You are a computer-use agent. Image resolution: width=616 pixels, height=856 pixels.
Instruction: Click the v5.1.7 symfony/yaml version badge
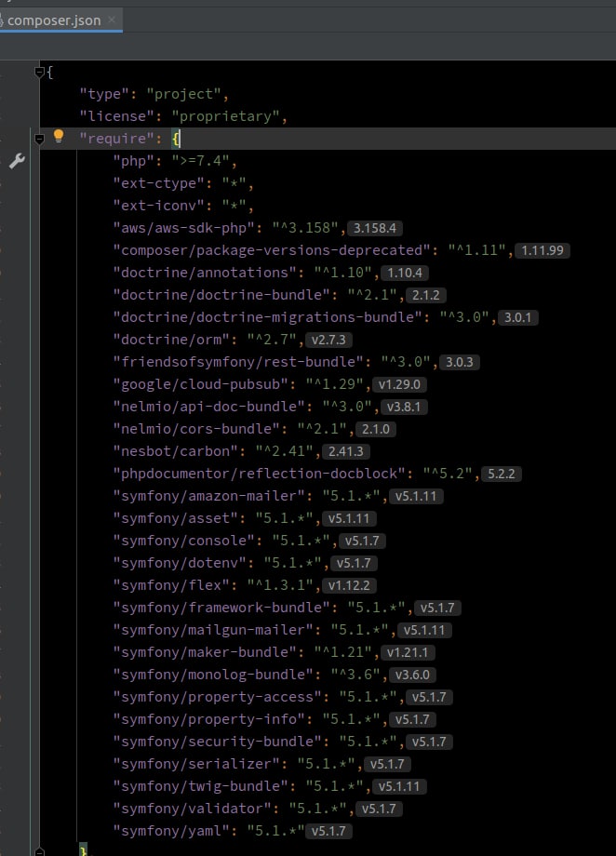point(328,832)
